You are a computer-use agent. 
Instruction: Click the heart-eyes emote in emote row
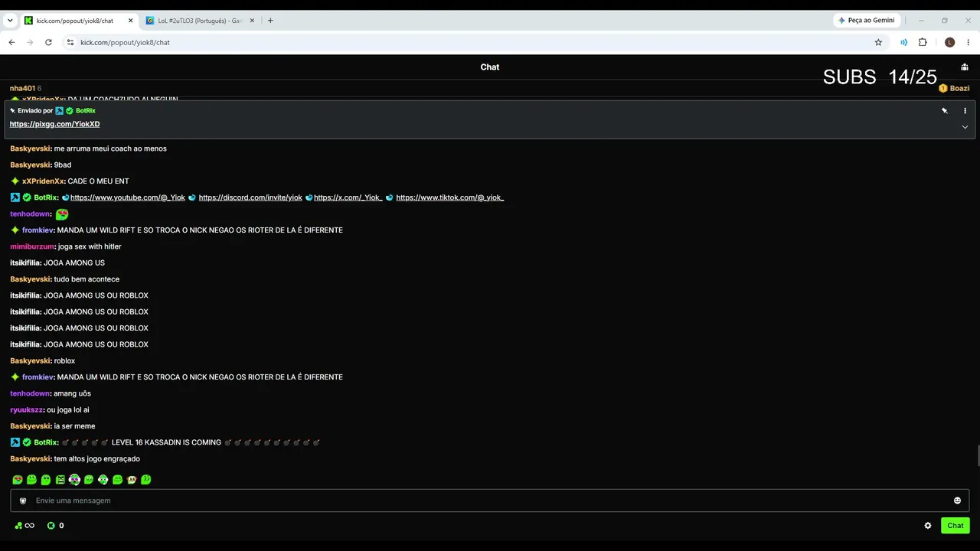tap(17, 480)
